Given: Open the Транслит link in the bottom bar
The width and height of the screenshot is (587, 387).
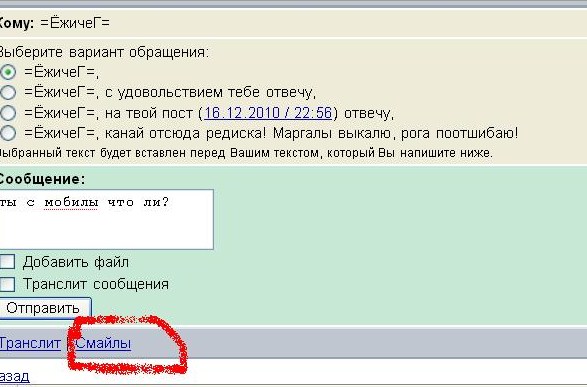Looking at the screenshot, I should click(x=30, y=343).
